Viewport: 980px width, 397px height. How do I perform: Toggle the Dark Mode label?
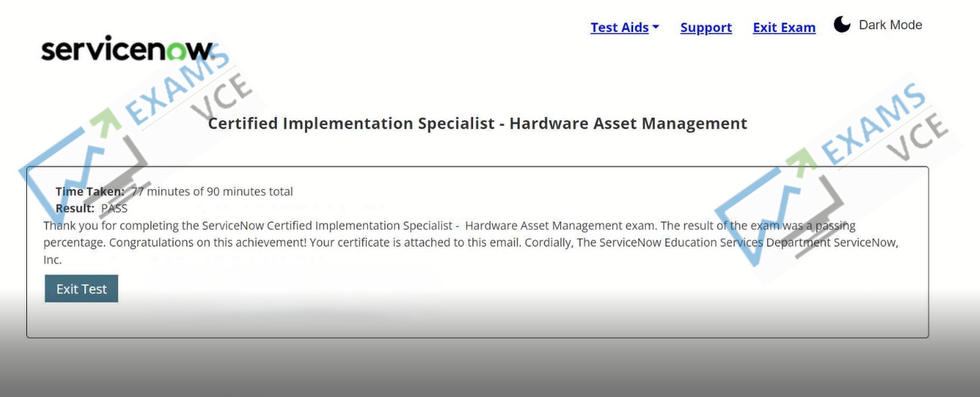point(890,25)
